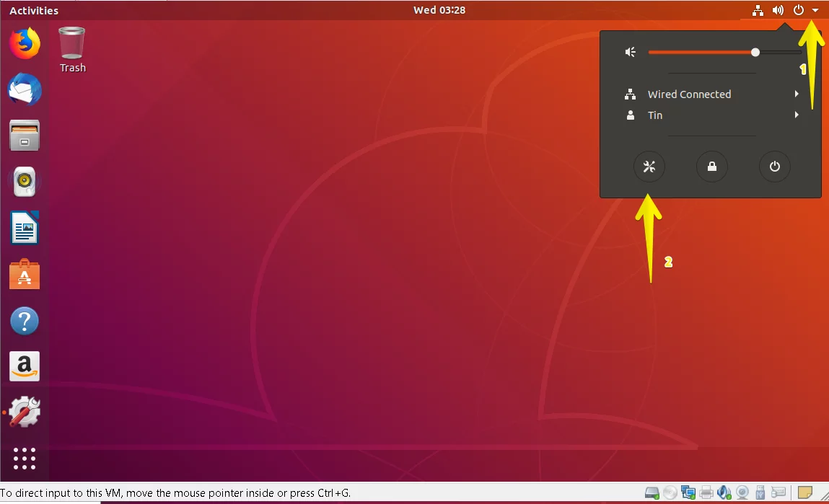Open the Activities overview
Viewport: 829px width, 504px height.
coord(34,11)
